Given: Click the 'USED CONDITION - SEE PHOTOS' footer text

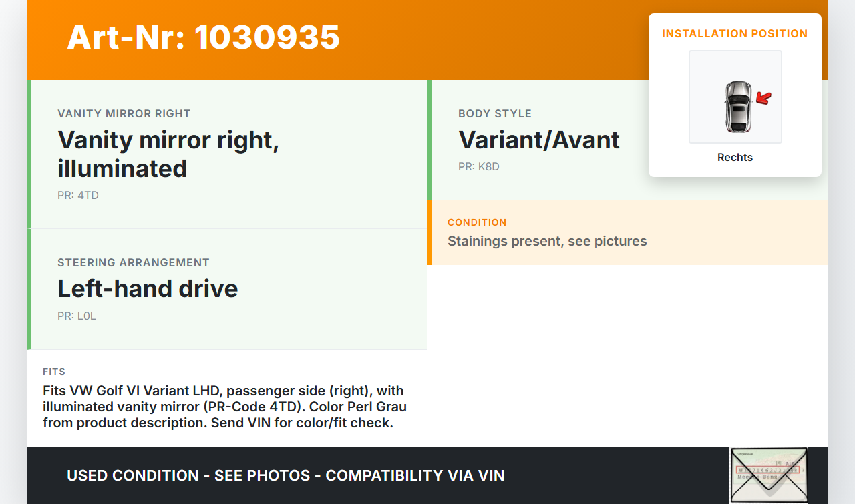Looking at the screenshot, I should tap(286, 475).
